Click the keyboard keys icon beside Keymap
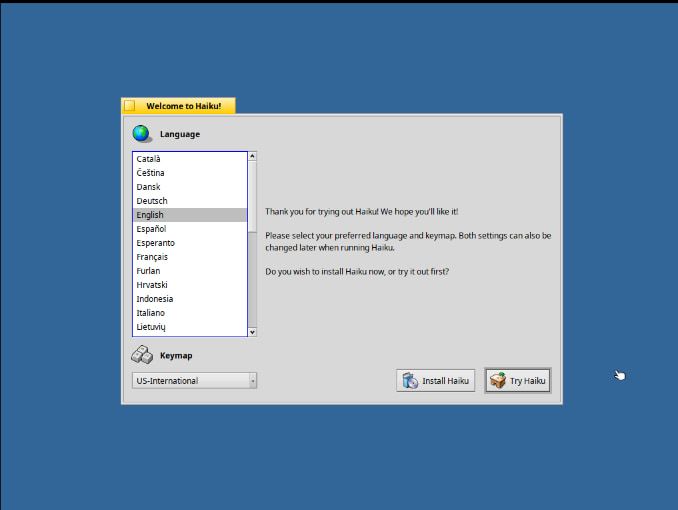This screenshot has height=510, width=678. pyautogui.click(x=142, y=355)
